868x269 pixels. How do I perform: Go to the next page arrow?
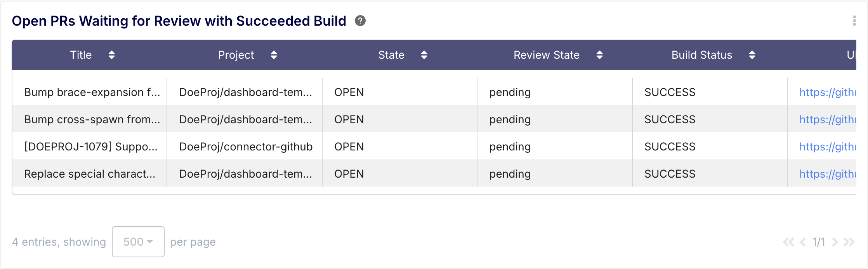click(x=835, y=242)
